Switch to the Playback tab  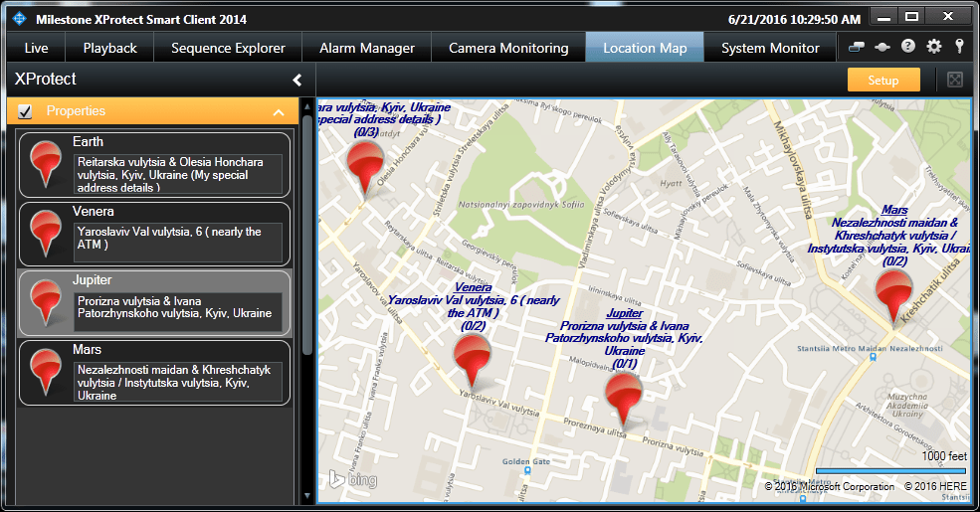pyautogui.click(x=110, y=48)
